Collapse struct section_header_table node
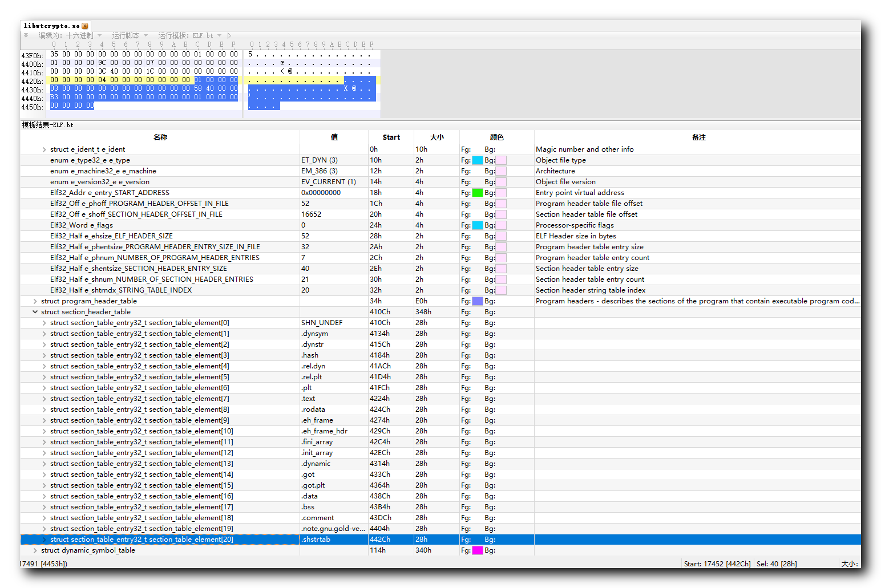The image size is (881, 588). (35, 312)
